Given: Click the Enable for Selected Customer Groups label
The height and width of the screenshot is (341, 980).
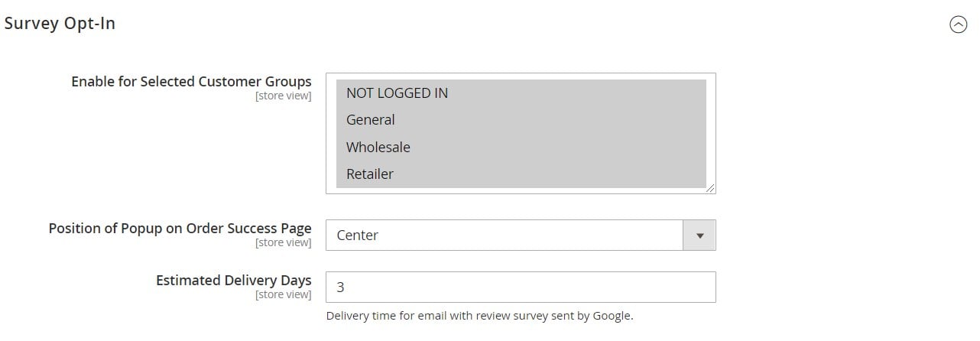Looking at the screenshot, I should pyautogui.click(x=191, y=81).
